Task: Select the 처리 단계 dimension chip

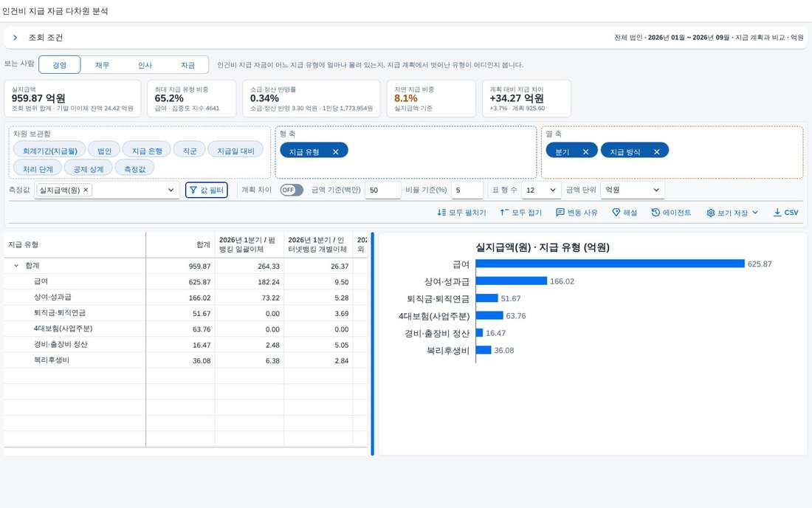Action: pos(38,169)
